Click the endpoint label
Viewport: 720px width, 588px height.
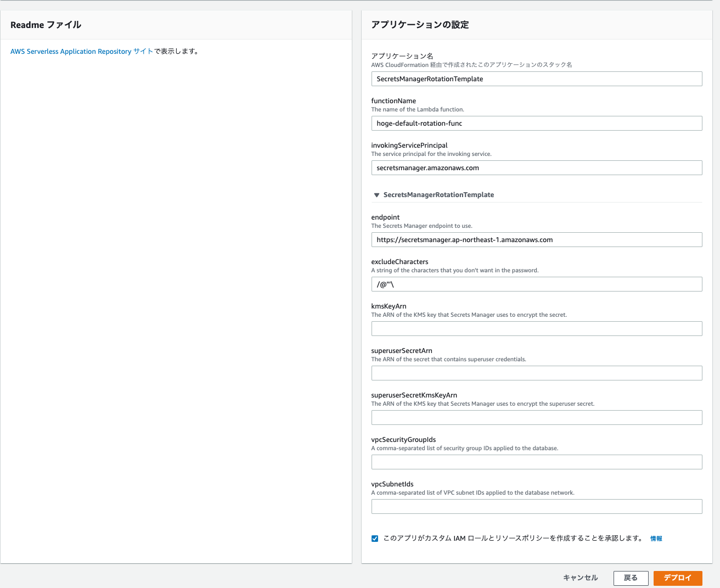(x=385, y=217)
